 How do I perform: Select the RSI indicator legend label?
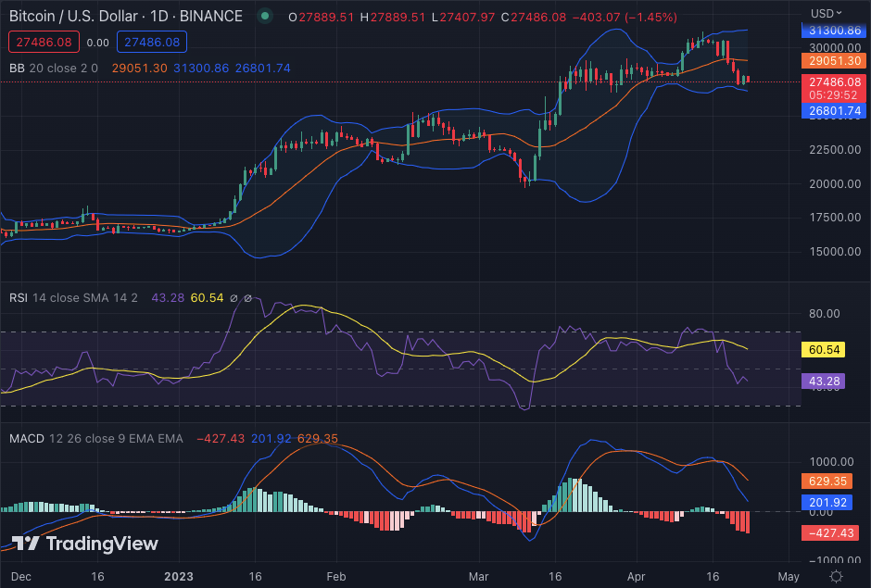19,297
